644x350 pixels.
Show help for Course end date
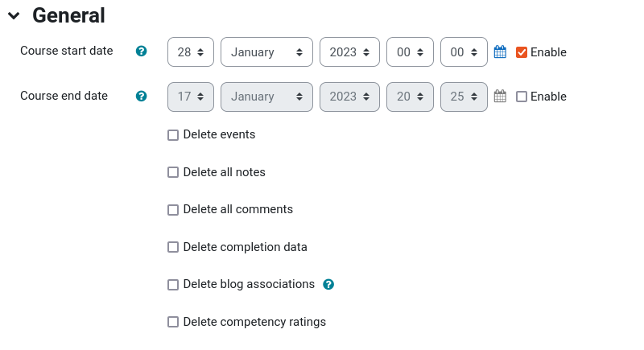coord(142,96)
